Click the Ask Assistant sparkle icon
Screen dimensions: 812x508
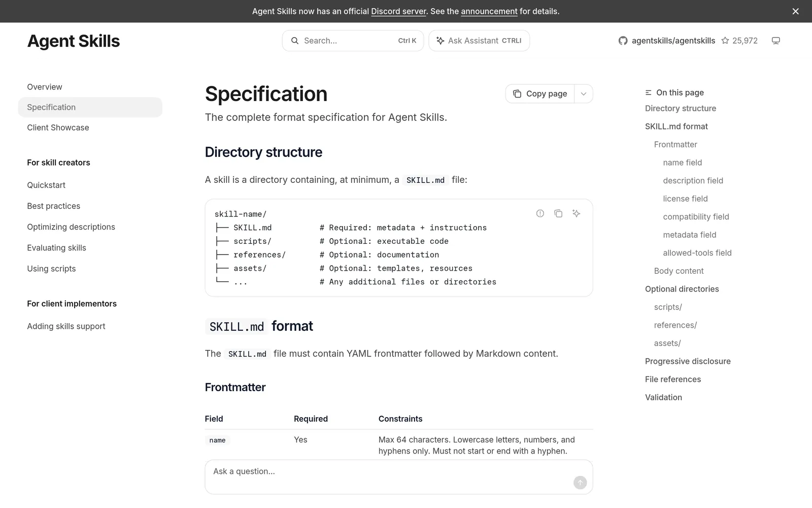(x=440, y=41)
